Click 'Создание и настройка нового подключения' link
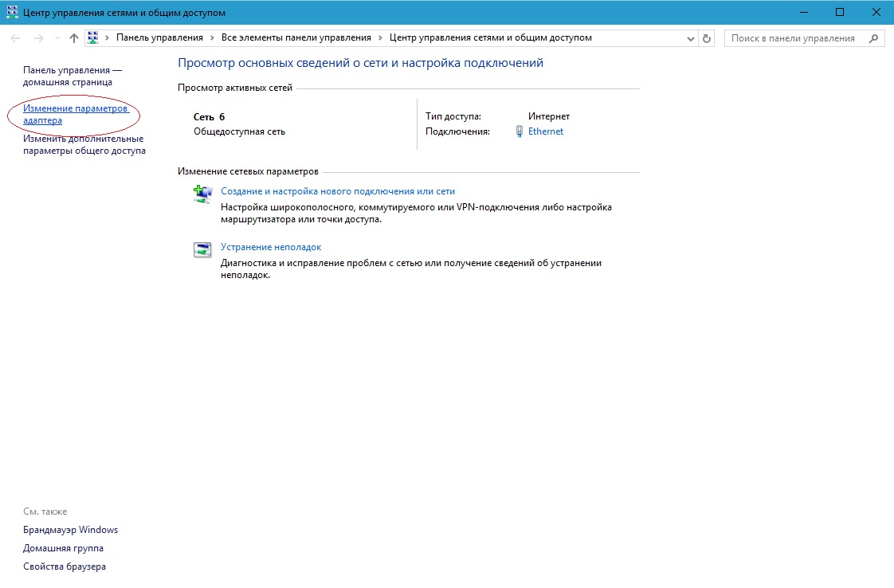Viewport: 894px width, 588px height. point(337,191)
